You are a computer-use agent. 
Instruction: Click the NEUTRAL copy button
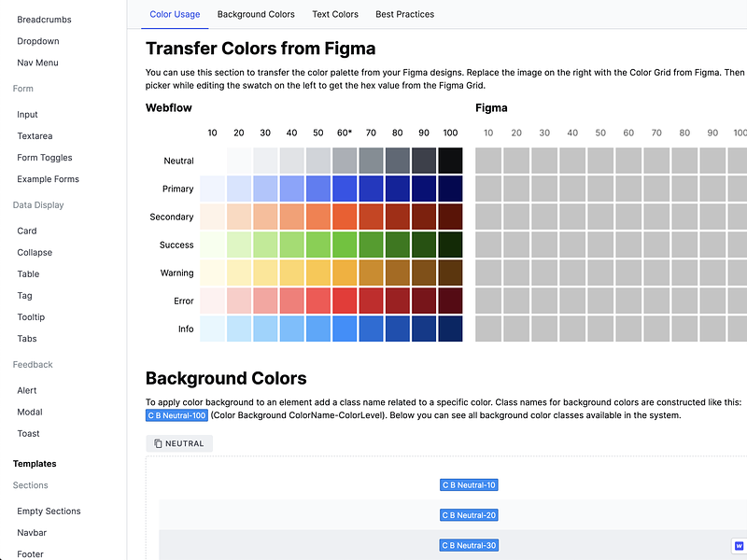pos(179,443)
